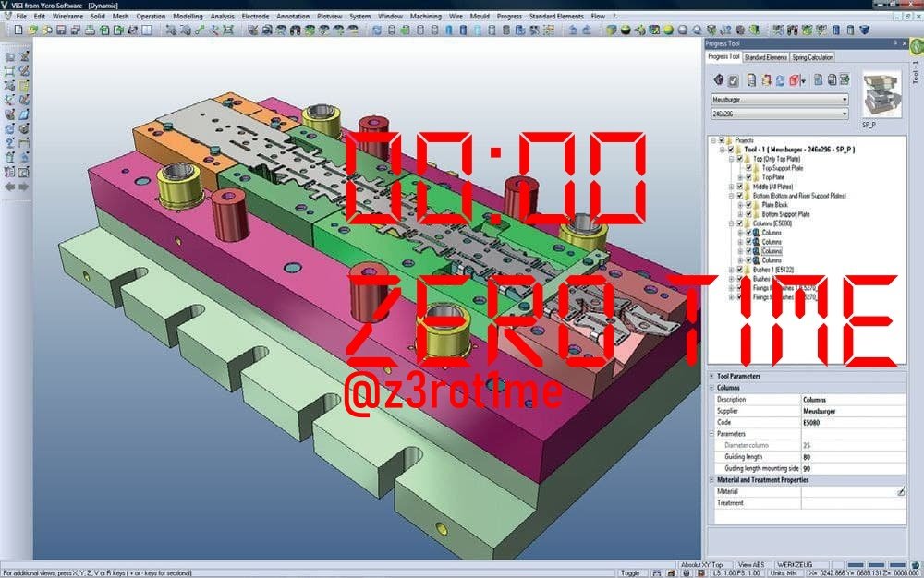Collapse Material and Treatment Properties section
The height and width of the screenshot is (578, 924).
pyautogui.click(x=711, y=480)
